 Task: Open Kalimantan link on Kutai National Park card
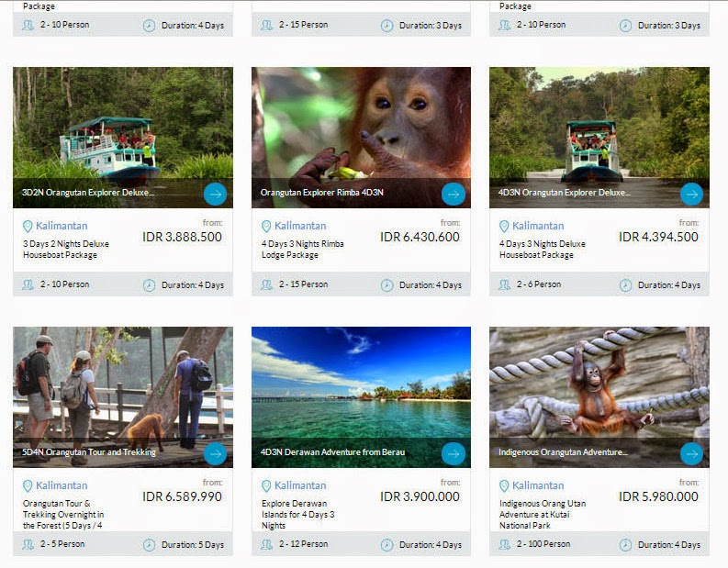click(x=538, y=485)
